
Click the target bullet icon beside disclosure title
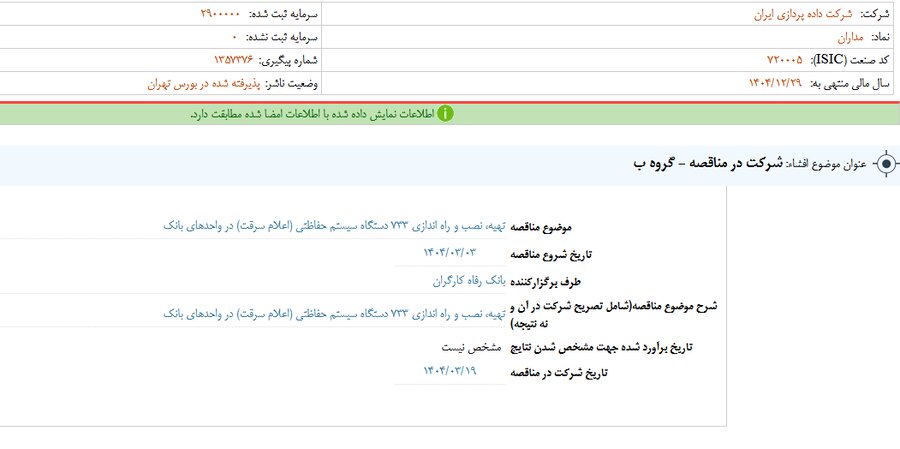886,164
